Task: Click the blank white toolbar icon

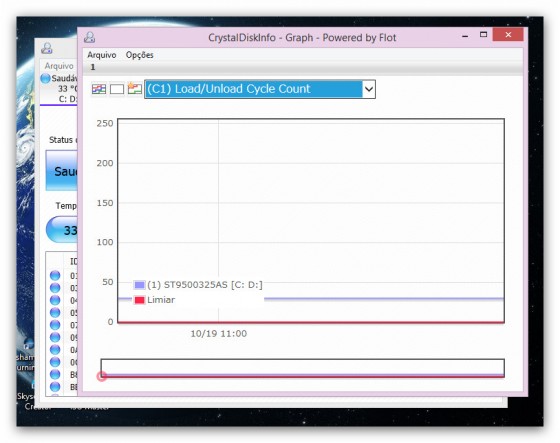Action: (117, 89)
